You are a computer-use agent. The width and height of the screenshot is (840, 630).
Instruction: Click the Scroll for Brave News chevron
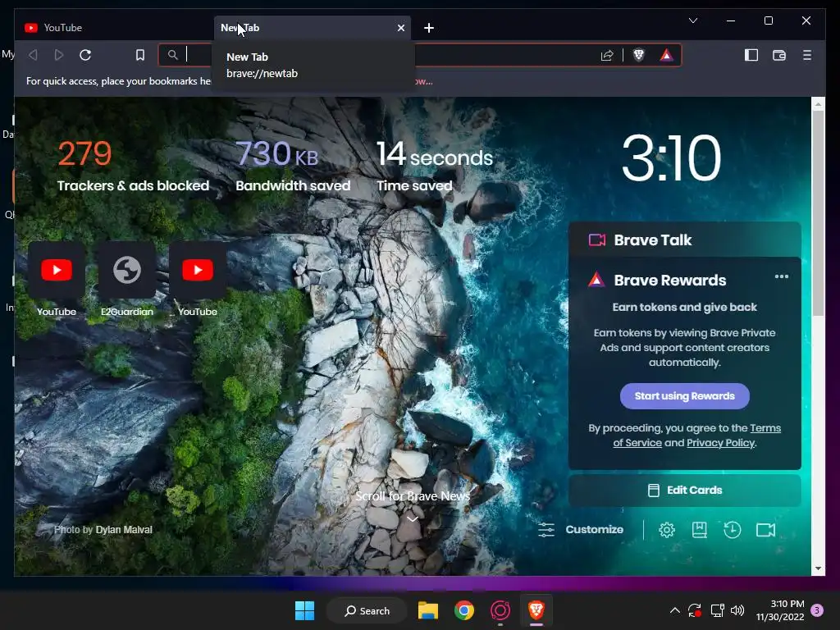point(412,519)
